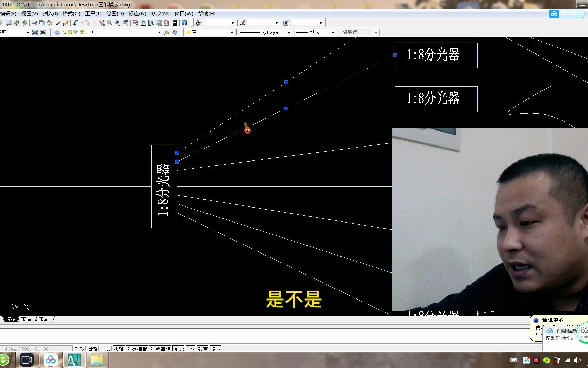Click the Workspace Settings gear icon
588x368 pixels.
click(x=35, y=32)
